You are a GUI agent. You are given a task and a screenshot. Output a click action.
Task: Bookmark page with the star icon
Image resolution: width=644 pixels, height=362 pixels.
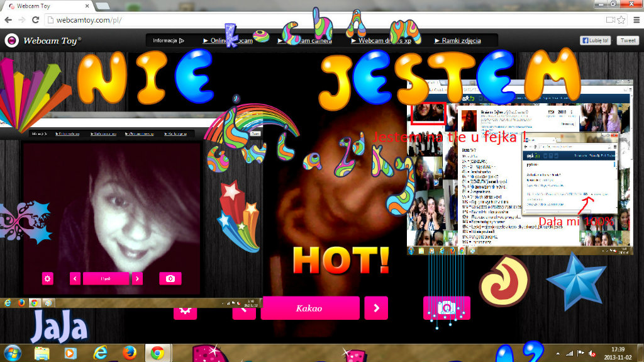(621, 20)
